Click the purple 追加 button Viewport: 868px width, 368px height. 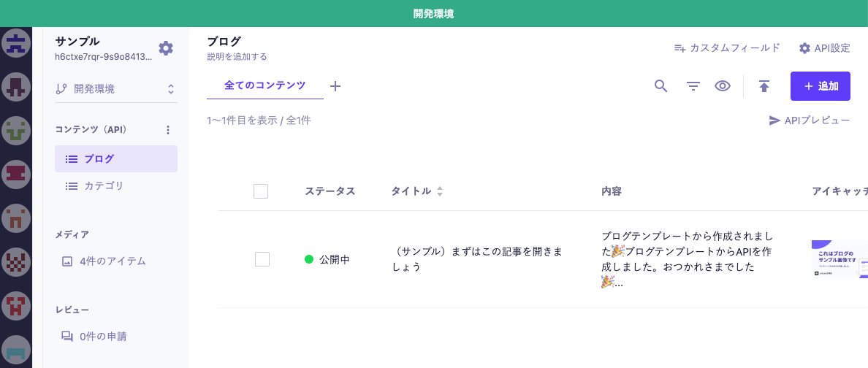[x=820, y=86]
